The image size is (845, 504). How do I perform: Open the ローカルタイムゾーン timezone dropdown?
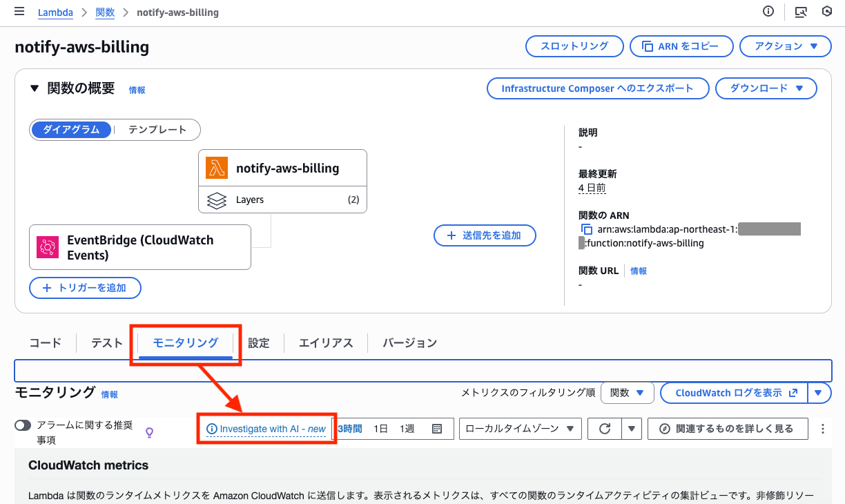[520, 429]
